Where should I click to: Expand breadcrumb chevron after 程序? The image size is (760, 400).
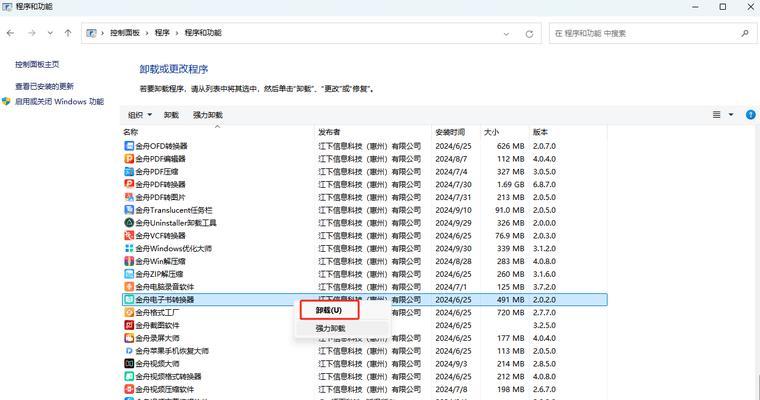pos(177,33)
